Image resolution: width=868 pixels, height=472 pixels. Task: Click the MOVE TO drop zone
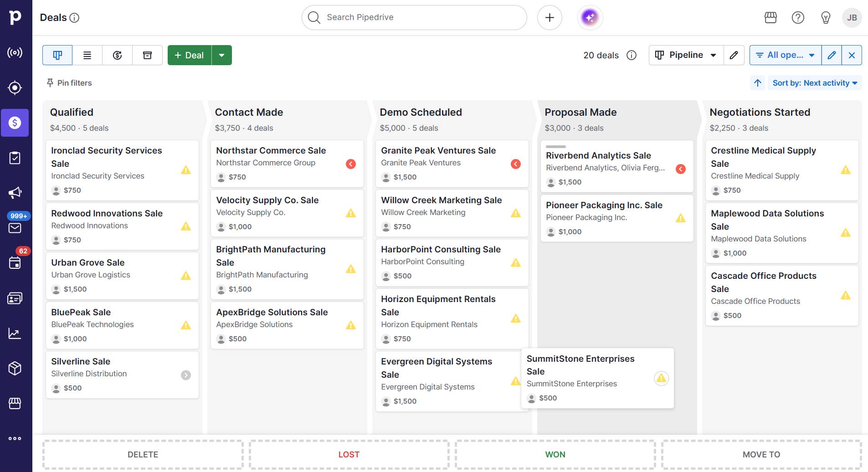[x=761, y=454]
